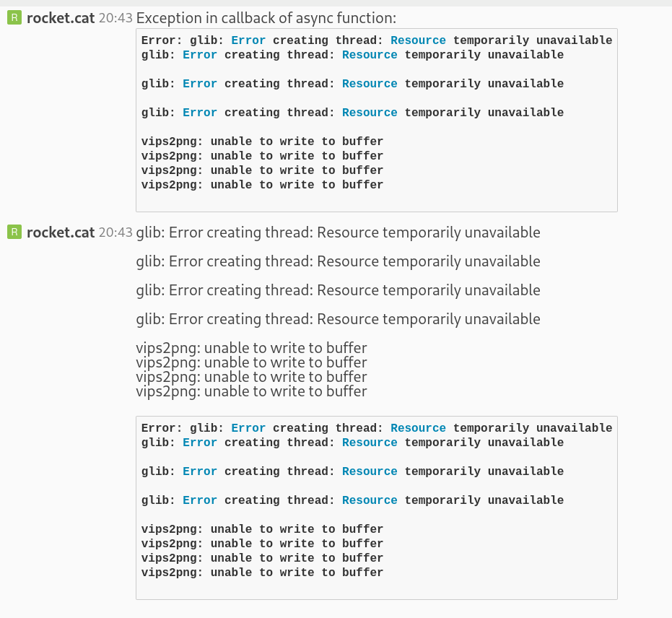Click the last vips2png unable to write line

[x=251, y=391]
